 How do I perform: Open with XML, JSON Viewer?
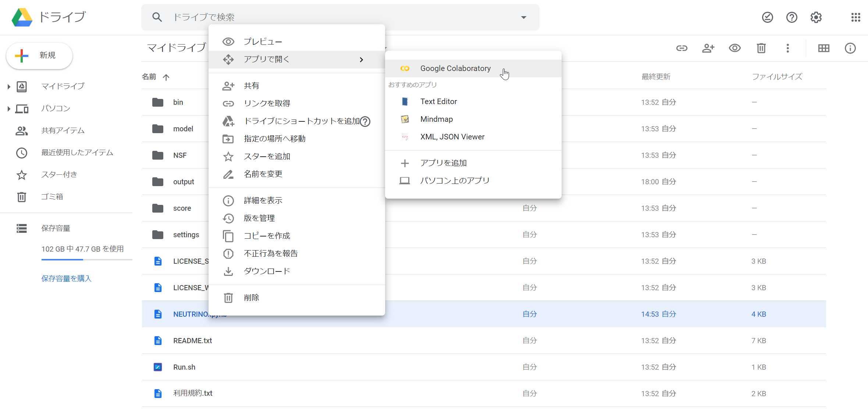click(x=473, y=137)
